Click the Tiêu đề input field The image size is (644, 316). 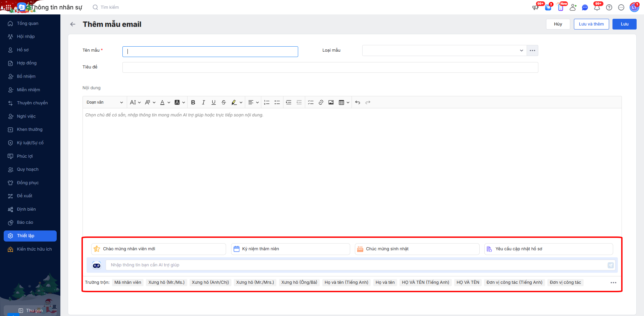pos(330,67)
